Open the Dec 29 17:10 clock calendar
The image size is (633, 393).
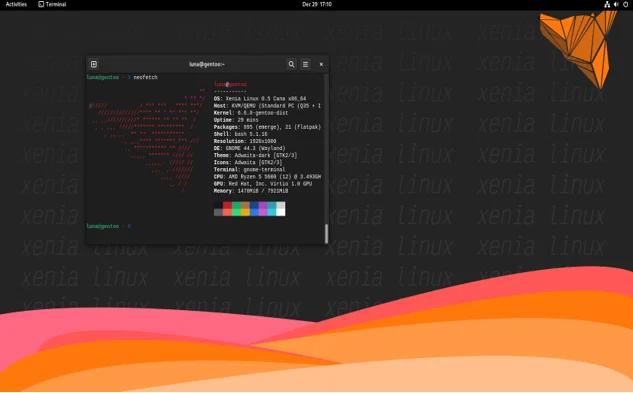click(x=317, y=4)
